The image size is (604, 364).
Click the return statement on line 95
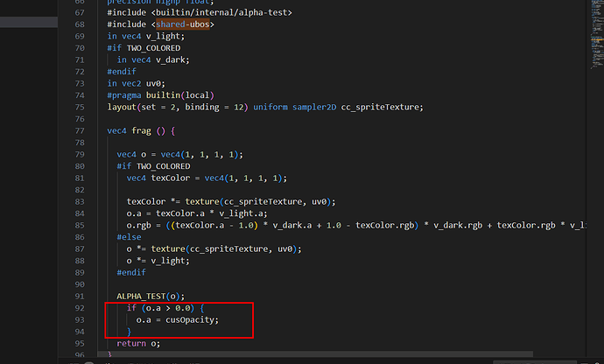tap(138, 344)
